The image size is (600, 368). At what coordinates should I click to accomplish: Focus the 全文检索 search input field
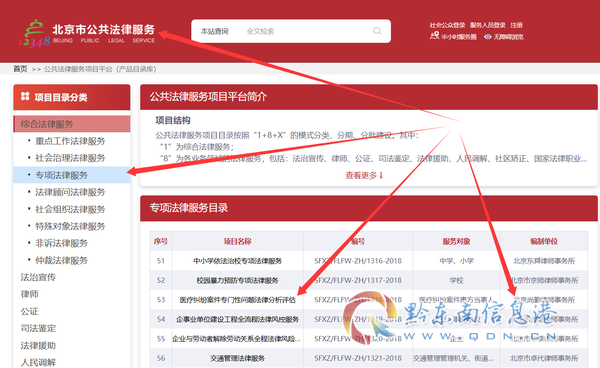(306, 31)
